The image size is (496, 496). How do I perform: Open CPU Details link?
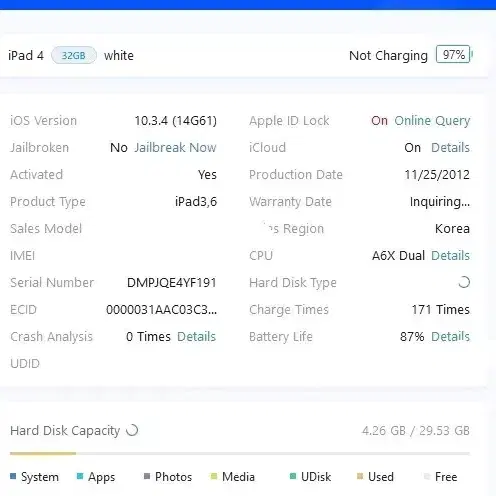[450, 255]
